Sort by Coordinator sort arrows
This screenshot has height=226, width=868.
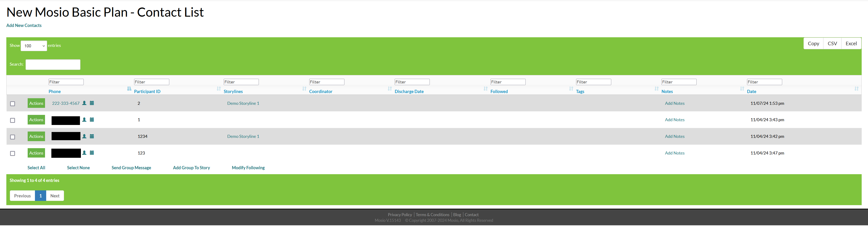point(389,89)
